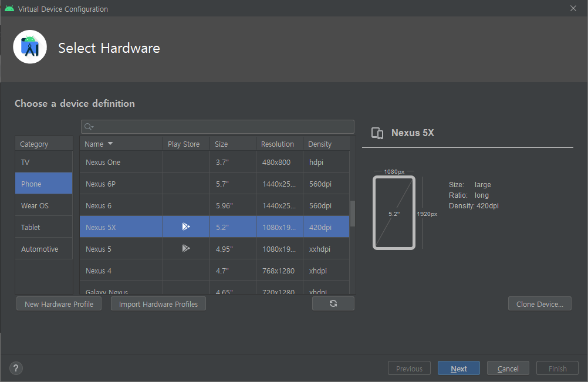The width and height of the screenshot is (588, 382).
Task: Select the Wear OS category
Action: [44, 205]
